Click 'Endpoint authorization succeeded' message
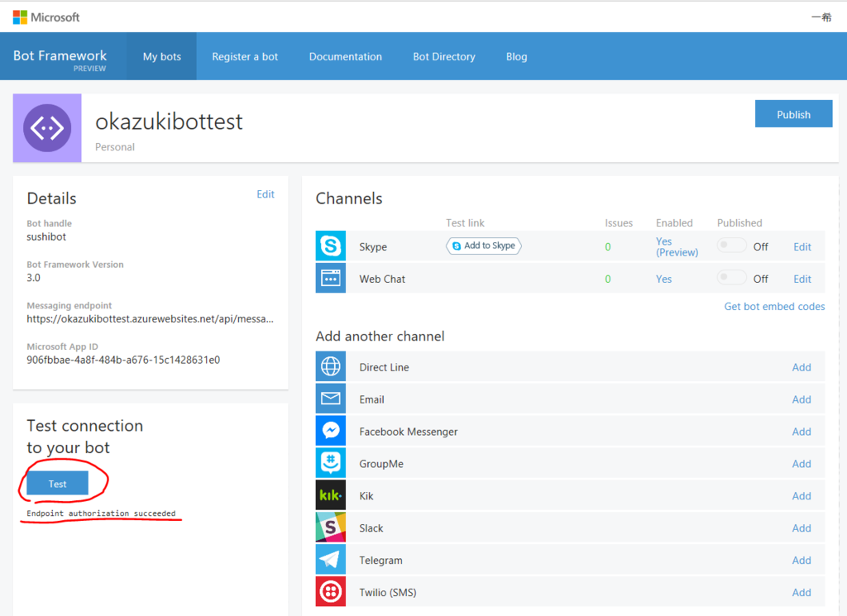The height and width of the screenshot is (616, 847). (101, 513)
